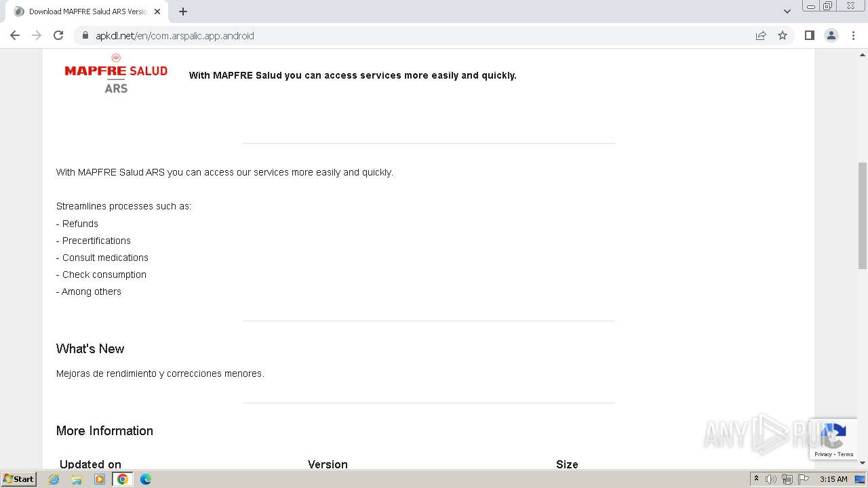Viewport: 868px width, 488px height.
Task: Open the network tray icon
Action: (x=787, y=479)
